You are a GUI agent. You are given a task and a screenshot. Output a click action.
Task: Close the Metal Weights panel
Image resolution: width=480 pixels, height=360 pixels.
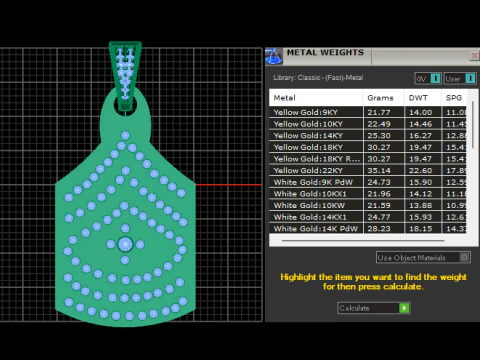pos(474,55)
